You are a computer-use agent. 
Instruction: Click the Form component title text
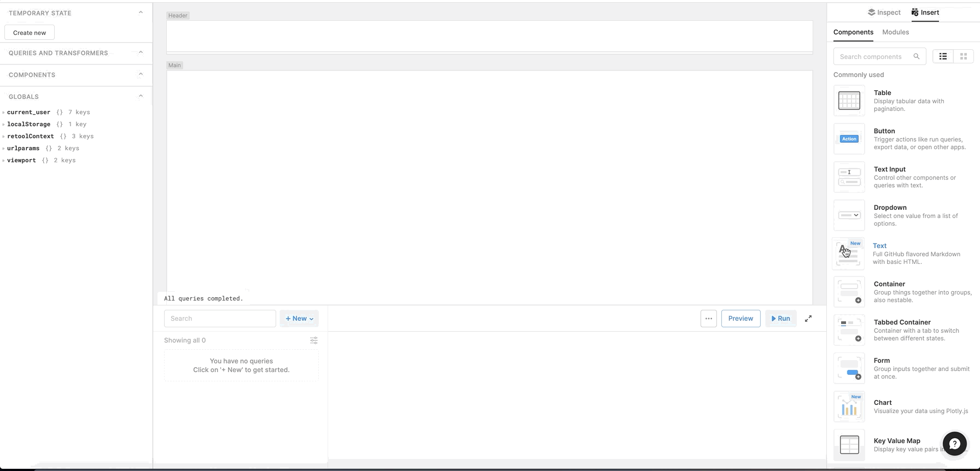(x=882, y=361)
